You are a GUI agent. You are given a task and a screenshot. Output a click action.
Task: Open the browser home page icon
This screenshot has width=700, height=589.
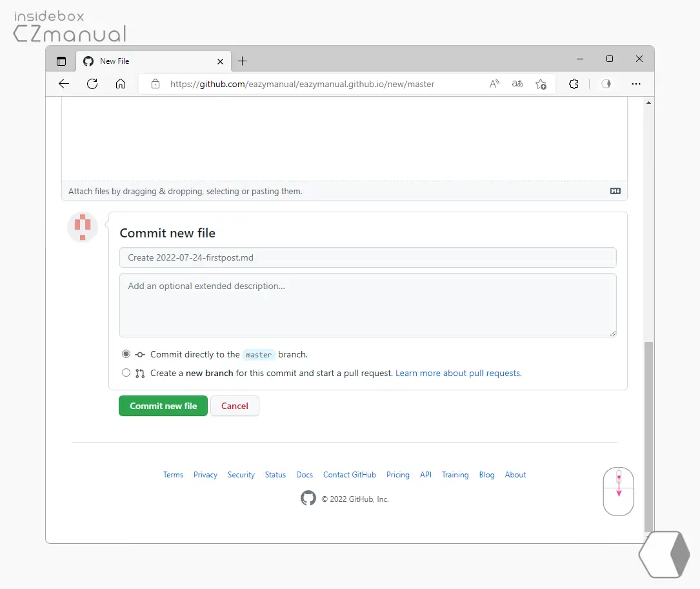(x=121, y=83)
